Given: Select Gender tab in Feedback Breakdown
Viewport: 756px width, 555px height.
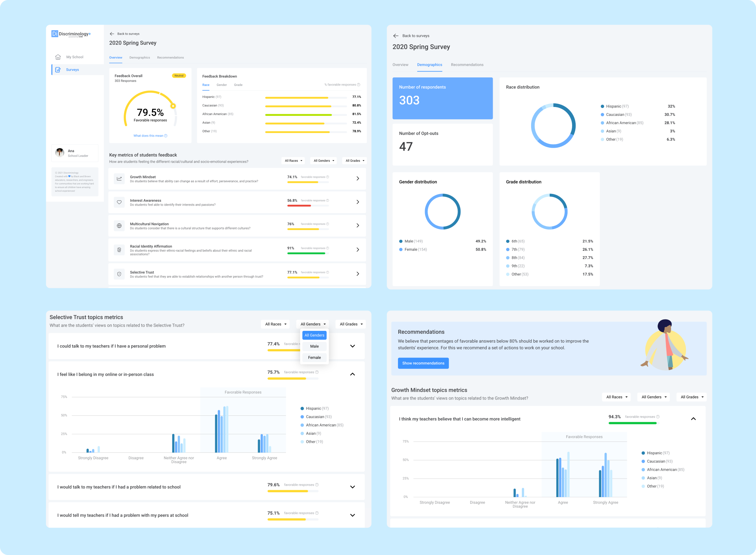Looking at the screenshot, I should click(x=221, y=85).
